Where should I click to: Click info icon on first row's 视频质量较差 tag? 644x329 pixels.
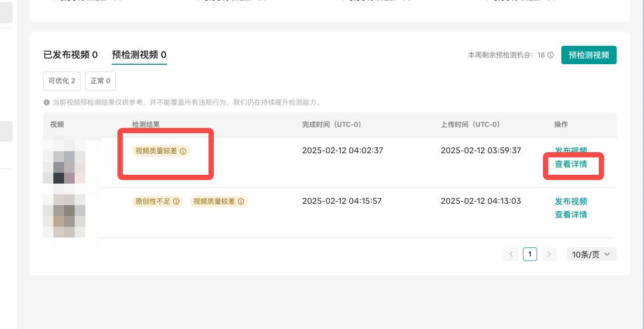pos(183,151)
